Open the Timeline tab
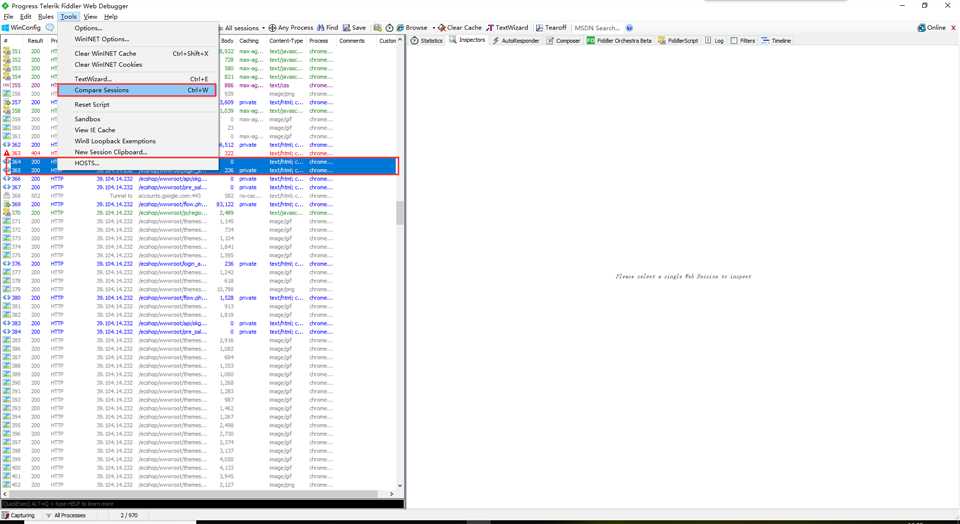Screen dimensions: 960x524 [776, 40]
